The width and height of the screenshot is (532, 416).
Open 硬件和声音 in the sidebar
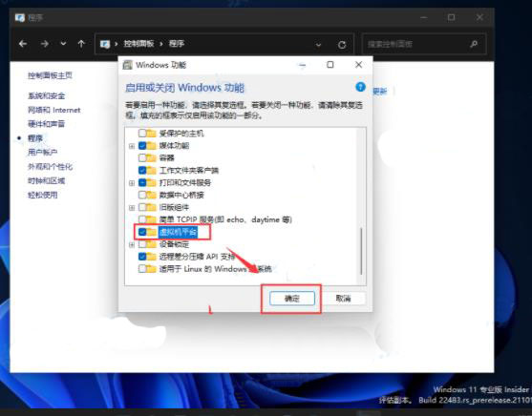pyautogui.click(x=46, y=124)
